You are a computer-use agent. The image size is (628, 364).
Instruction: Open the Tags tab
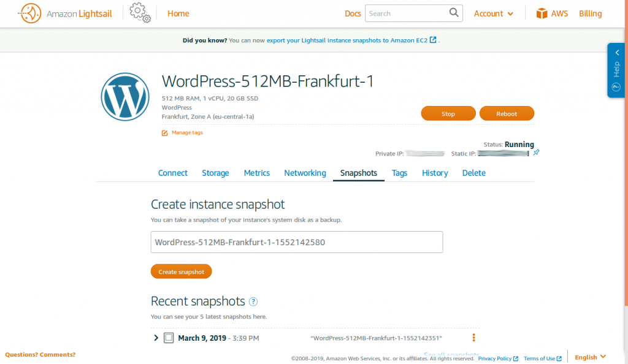coord(399,173)
